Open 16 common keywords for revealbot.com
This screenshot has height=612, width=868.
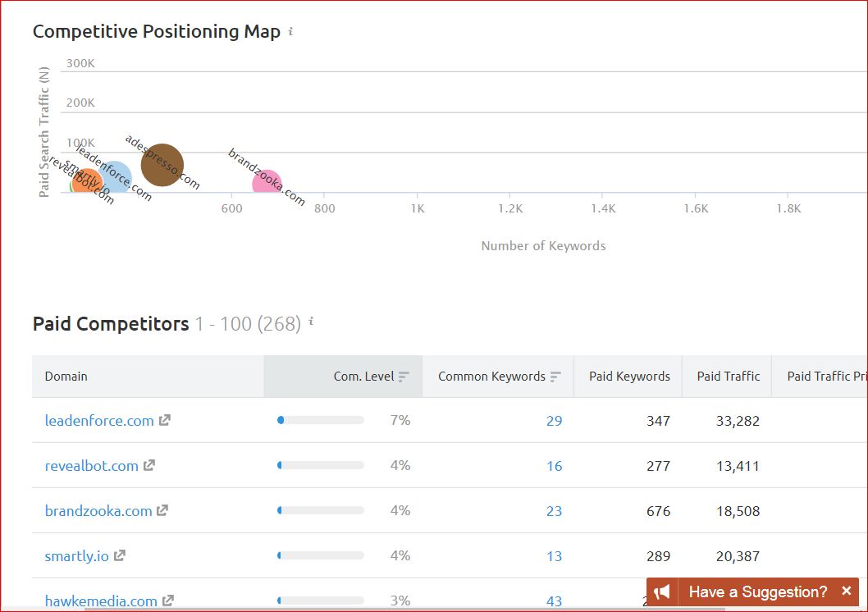tap(554, 466)
